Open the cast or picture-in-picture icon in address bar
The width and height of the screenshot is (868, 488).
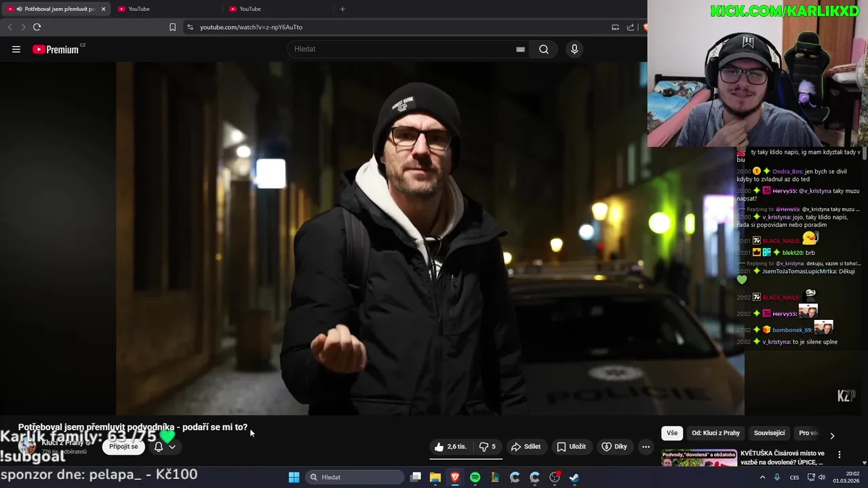pyautogui.click(x=615, y=27)
